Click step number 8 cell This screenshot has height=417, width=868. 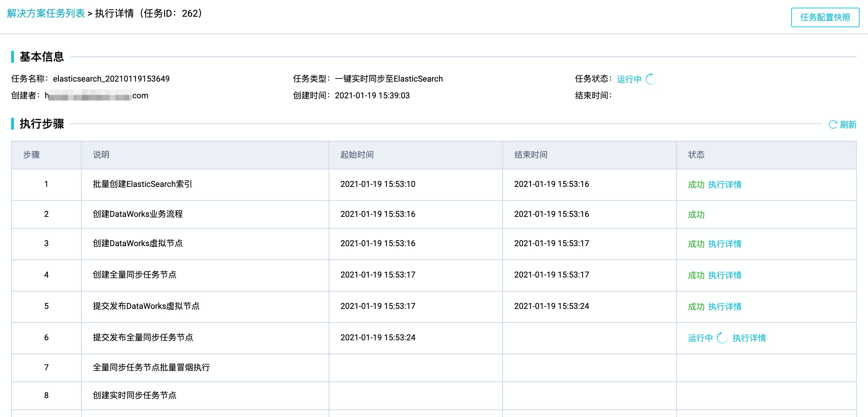(46, 395)
